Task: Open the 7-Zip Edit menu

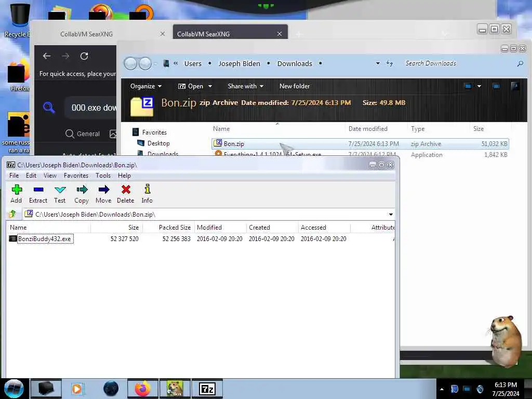Action: click(31, 176)
